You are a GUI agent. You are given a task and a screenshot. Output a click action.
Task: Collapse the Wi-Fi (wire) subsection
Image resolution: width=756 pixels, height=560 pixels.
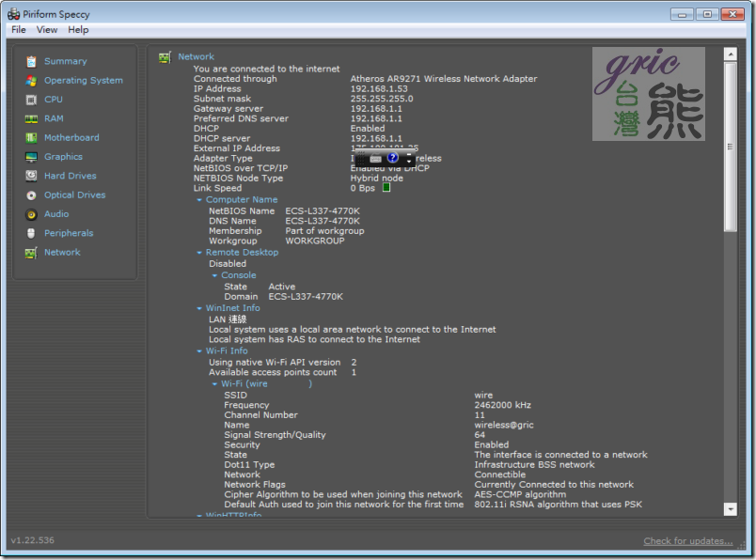[x=214, y=384]
